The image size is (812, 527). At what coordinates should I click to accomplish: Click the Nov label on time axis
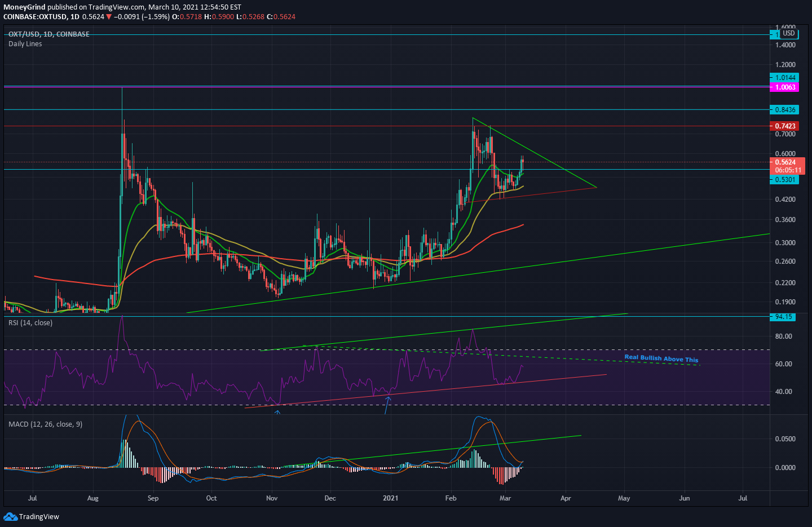(x=272, y=498)
